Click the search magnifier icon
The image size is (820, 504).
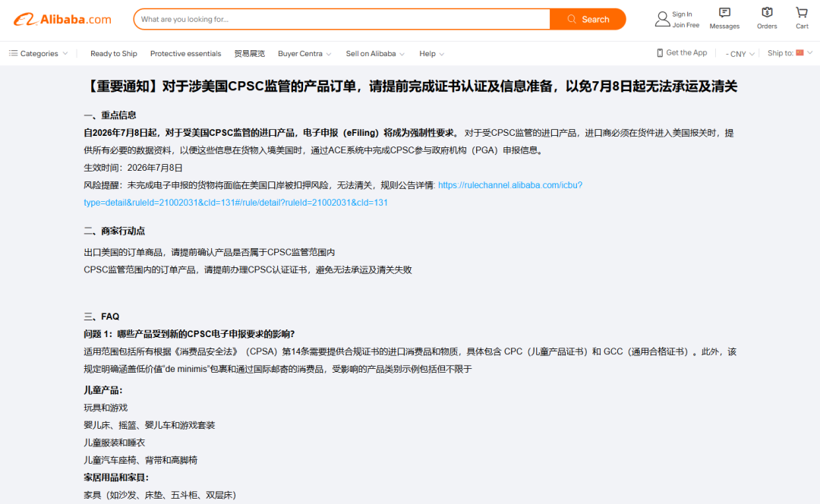tap(572, 19)
